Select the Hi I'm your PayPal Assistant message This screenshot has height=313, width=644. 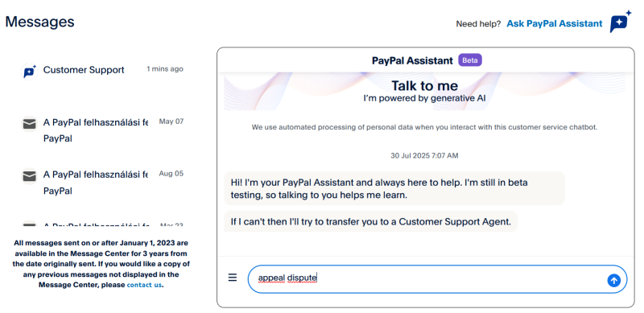[x=394, y=188]
